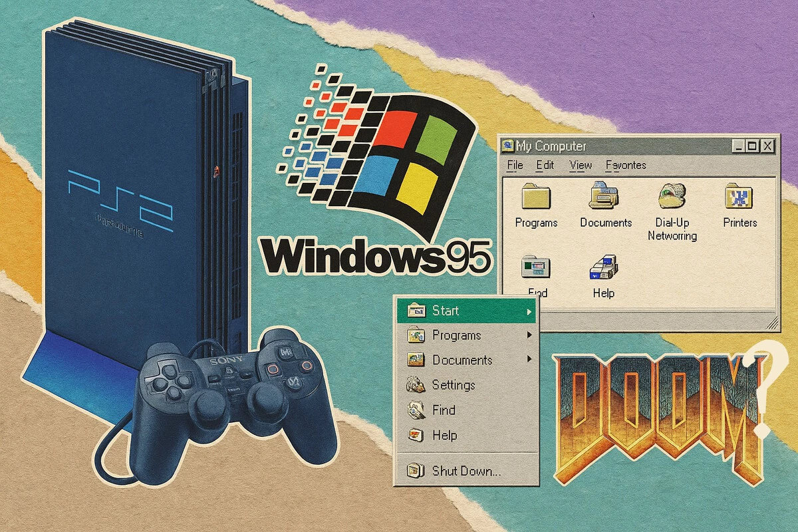Click the My Computer window resize grip
The image size is (798, 532).
tap(771, 324)
